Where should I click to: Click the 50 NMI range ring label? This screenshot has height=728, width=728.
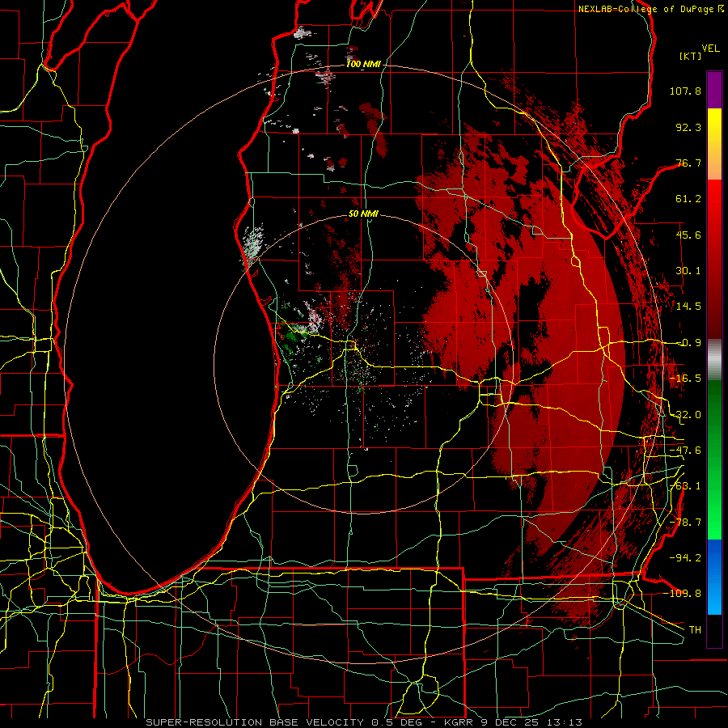coord(363,214)
